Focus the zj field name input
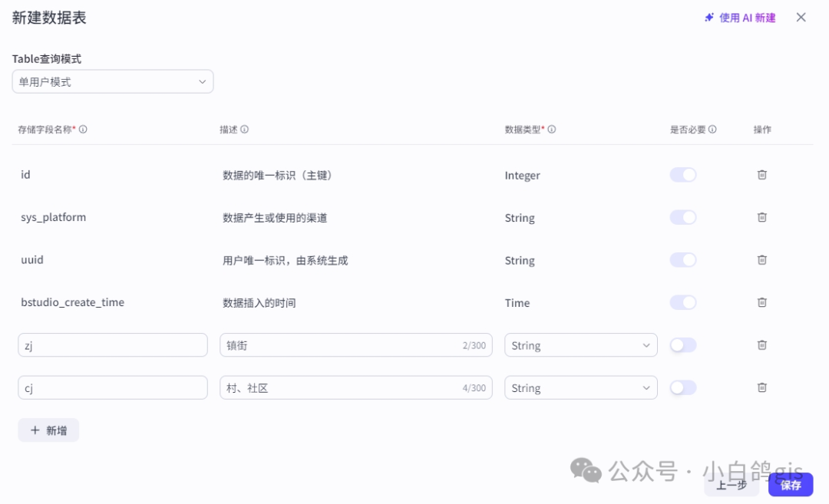 [113, 345]
